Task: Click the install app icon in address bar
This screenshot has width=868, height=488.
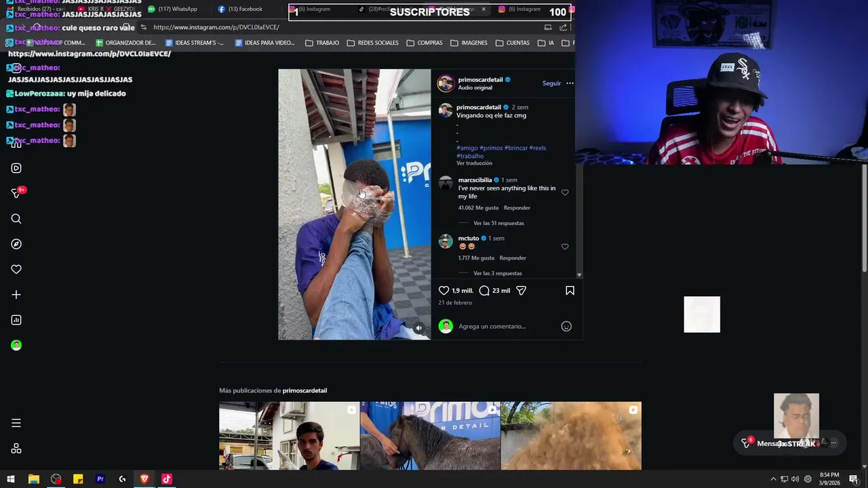Action: click(x=548, y=27)
